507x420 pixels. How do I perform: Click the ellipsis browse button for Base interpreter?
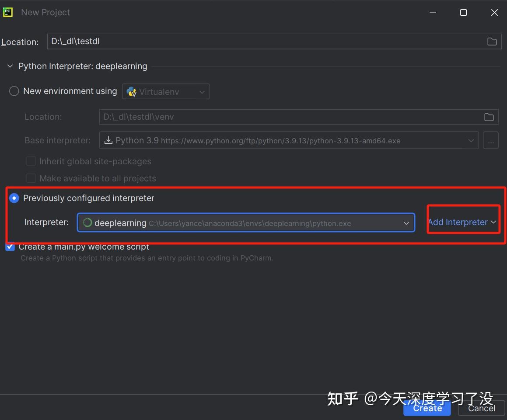point(490,140)
